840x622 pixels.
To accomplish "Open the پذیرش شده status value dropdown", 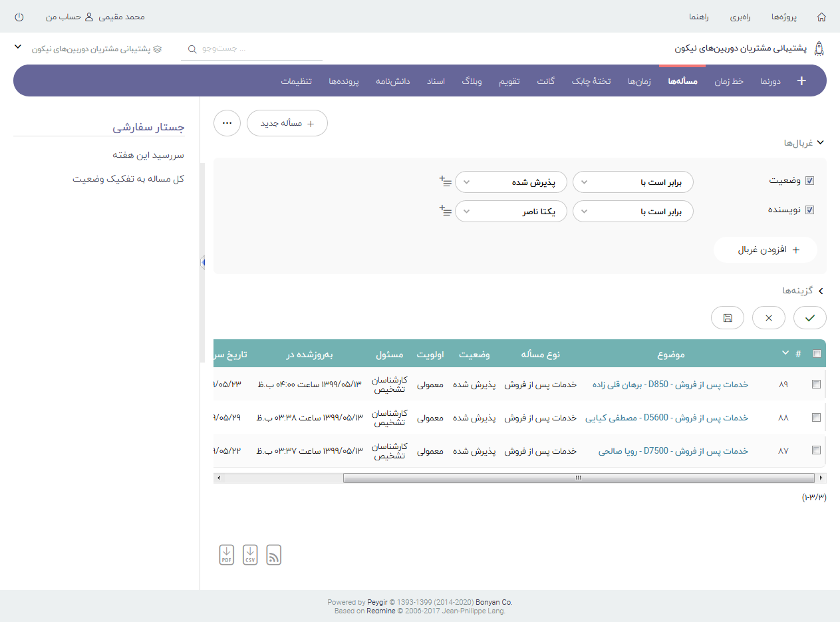I will pos(511,182).
